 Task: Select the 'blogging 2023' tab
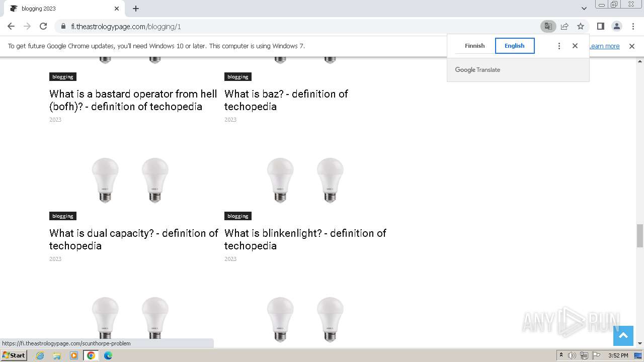[63, 9]
